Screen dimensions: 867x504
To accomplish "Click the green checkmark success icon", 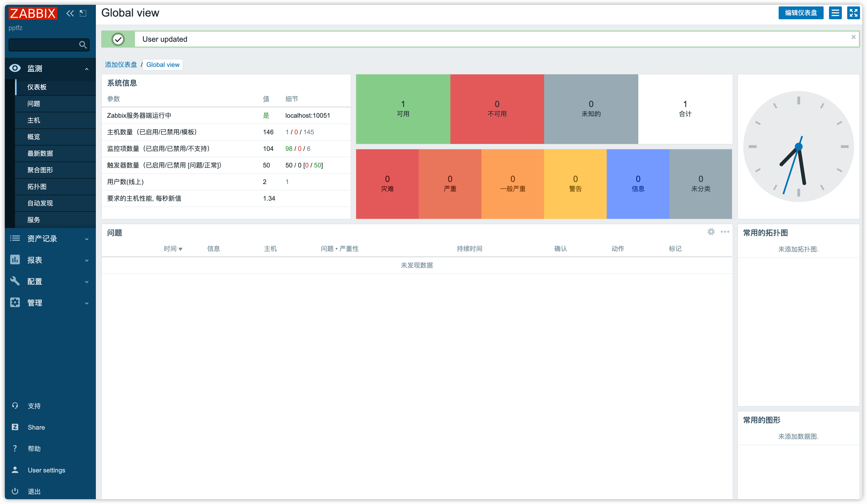I will (x=118, y=39).
